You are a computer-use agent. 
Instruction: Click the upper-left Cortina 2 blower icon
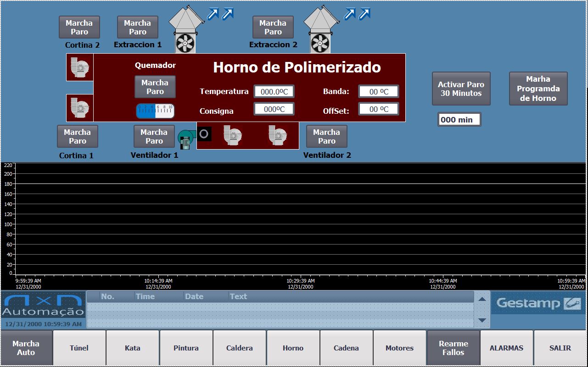80,67
